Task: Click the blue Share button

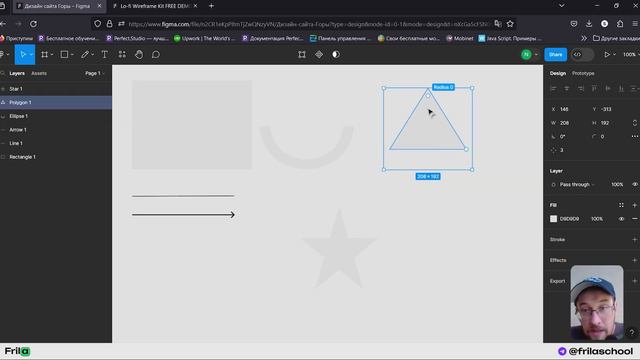Action: (556, 55)
